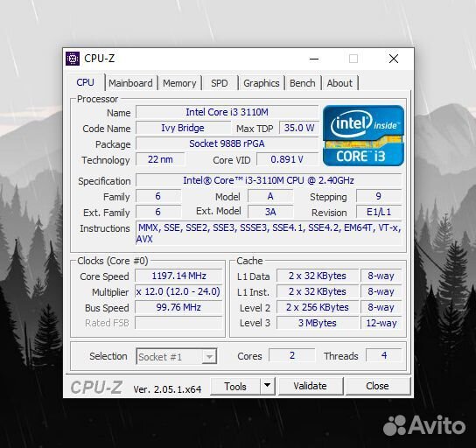Open the Tools dropdown arrow
476x448 pixels.
pyautogui.click(x=268, y=386)
